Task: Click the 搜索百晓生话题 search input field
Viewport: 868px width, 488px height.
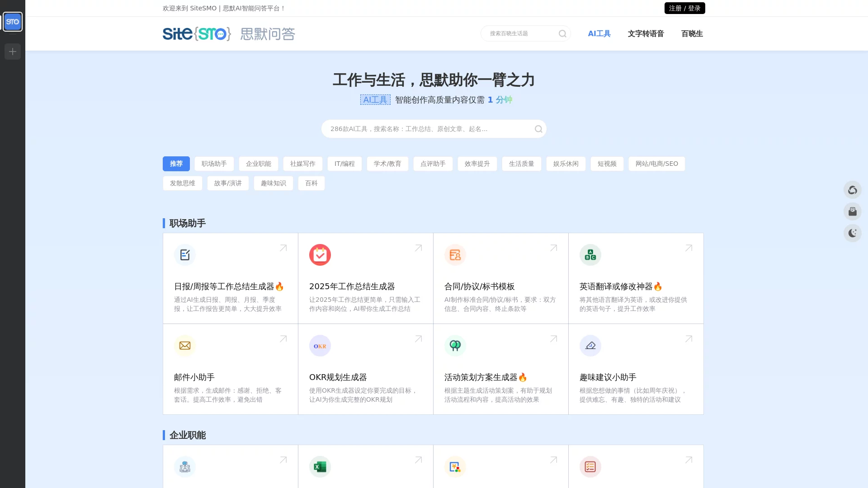Action: 520,33
